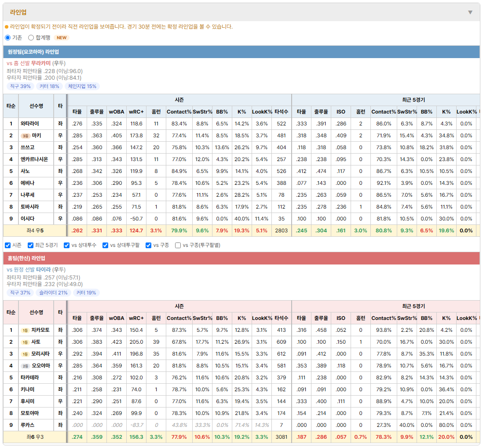Click the 3등 badge beside 마키
This screenshot has width=483, height=448.
coord(25,136)
